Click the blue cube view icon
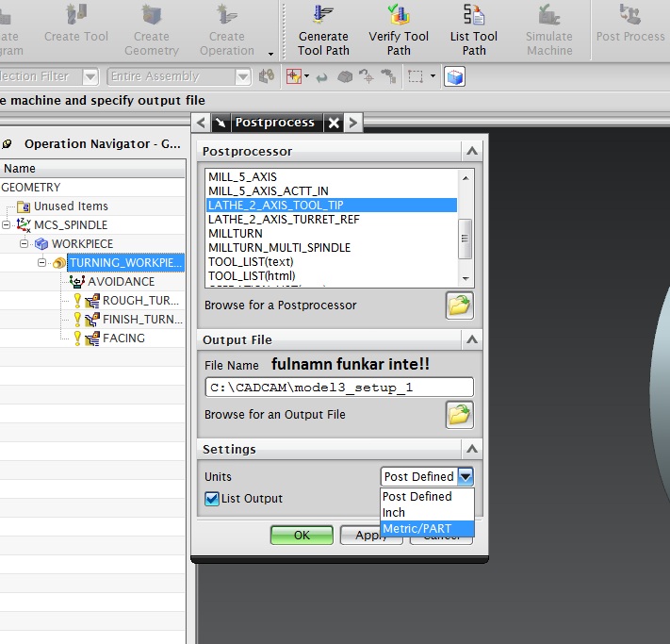This screenshot has height=644, width=670. (x=454, y=77)
